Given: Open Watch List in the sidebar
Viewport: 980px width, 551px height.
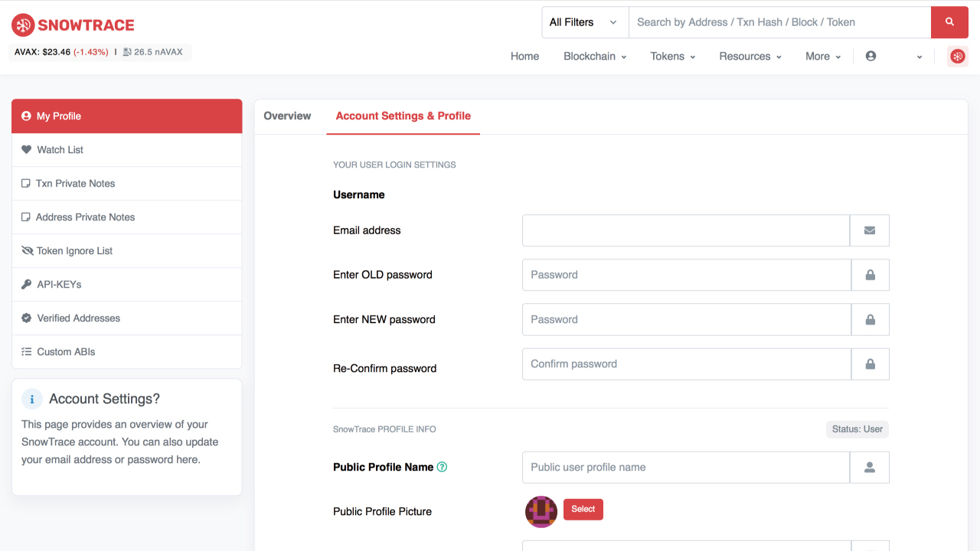Looking at the screenshot, I should click(x=127, y=150).
